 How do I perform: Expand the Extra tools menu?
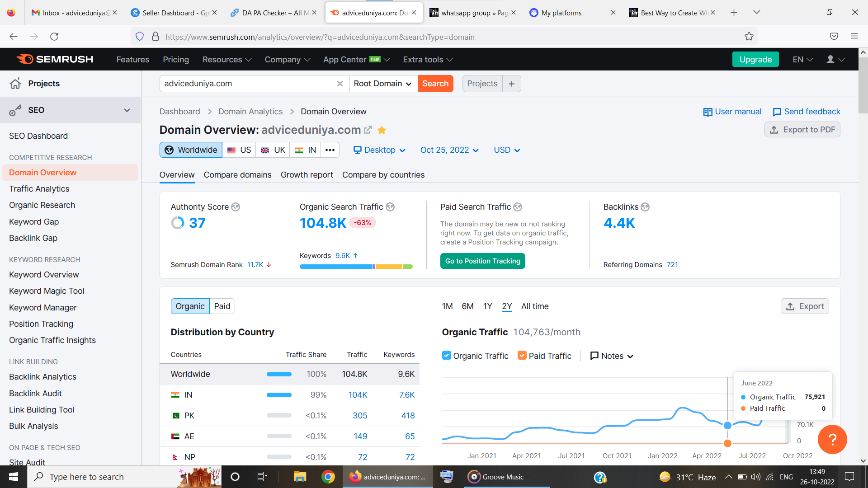[428, 60]
